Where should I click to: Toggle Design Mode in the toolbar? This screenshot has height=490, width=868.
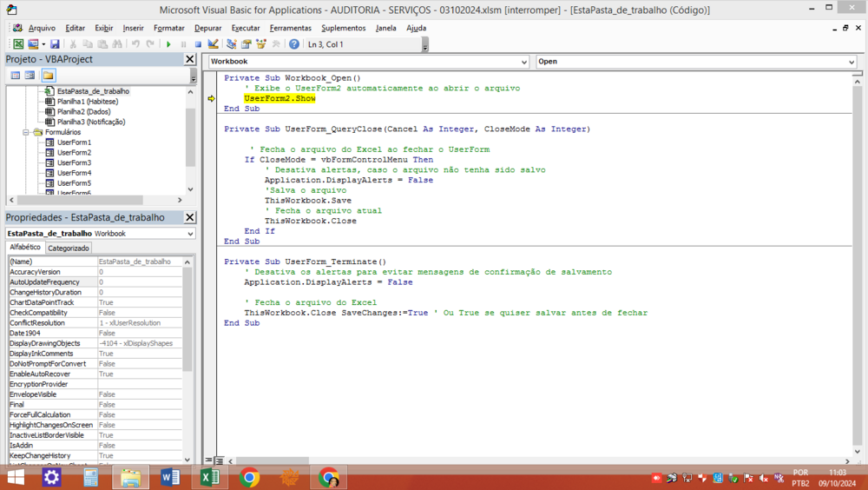(214, 44)
